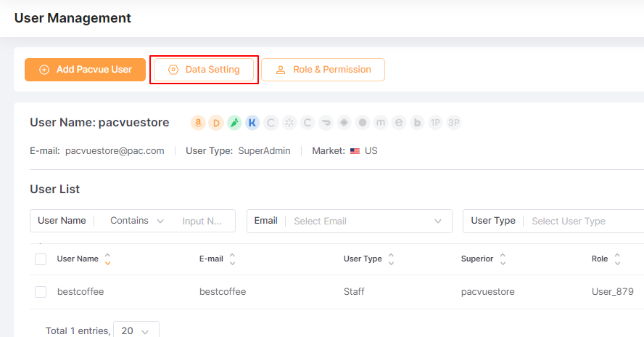644x337 pixels.
Task: Click the gray 1P icon
Action: 435,123
